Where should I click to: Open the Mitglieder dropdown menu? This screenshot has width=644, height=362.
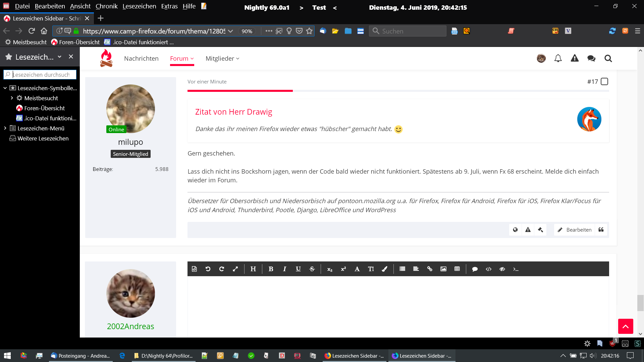222,58
